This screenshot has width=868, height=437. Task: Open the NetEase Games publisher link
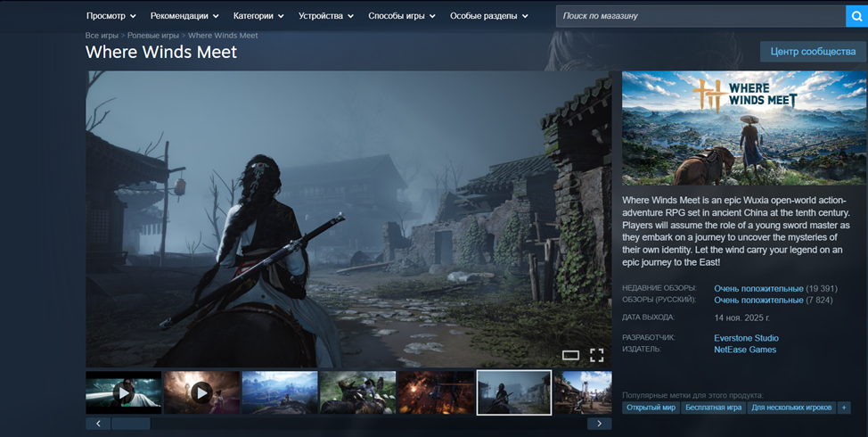click(x=744, y=350)
